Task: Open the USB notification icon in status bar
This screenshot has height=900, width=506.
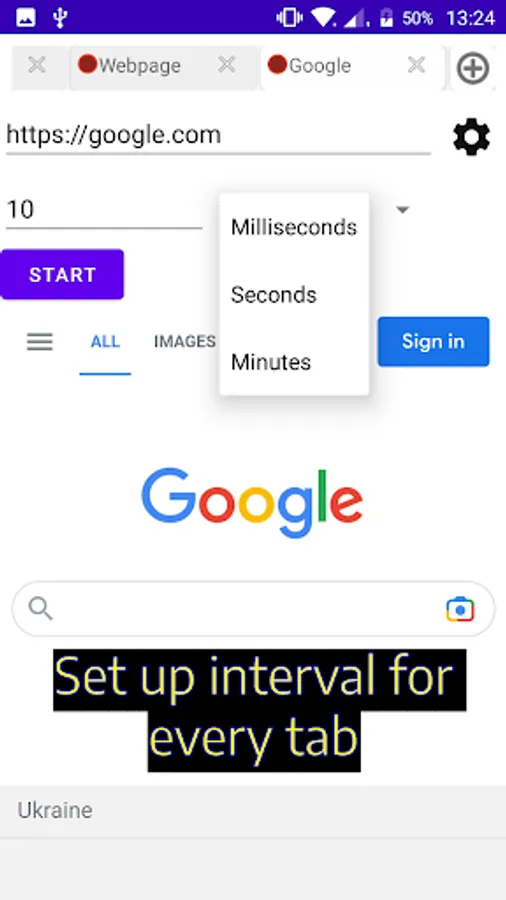Action: 60,18
